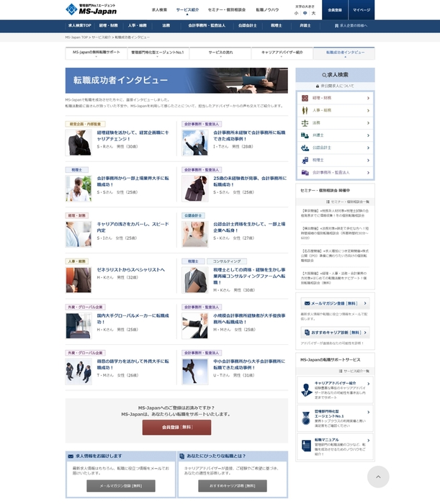The width and height of the screenshot is (440, 504).
Task: Open the 【東京開催】 seminar listing
Action: 335,213
